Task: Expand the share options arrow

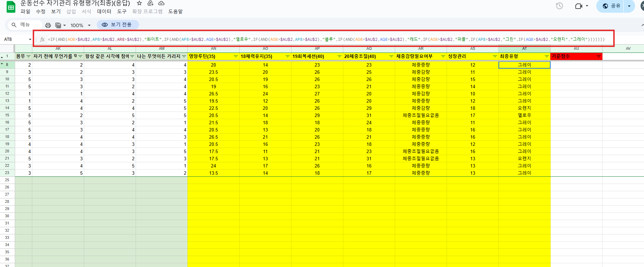Action: (x=629, y=6)
